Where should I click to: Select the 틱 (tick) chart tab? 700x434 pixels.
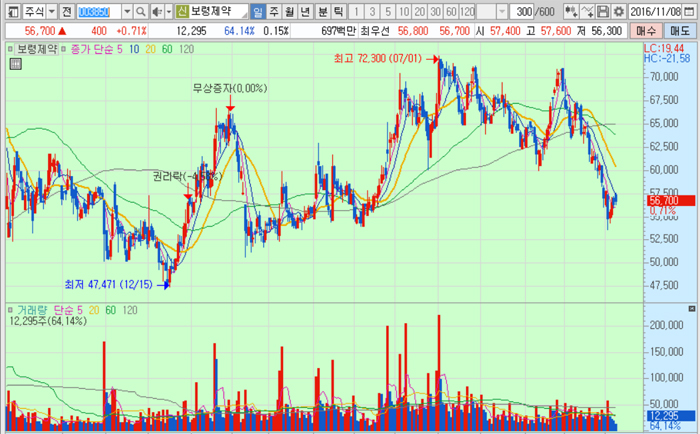338,11
